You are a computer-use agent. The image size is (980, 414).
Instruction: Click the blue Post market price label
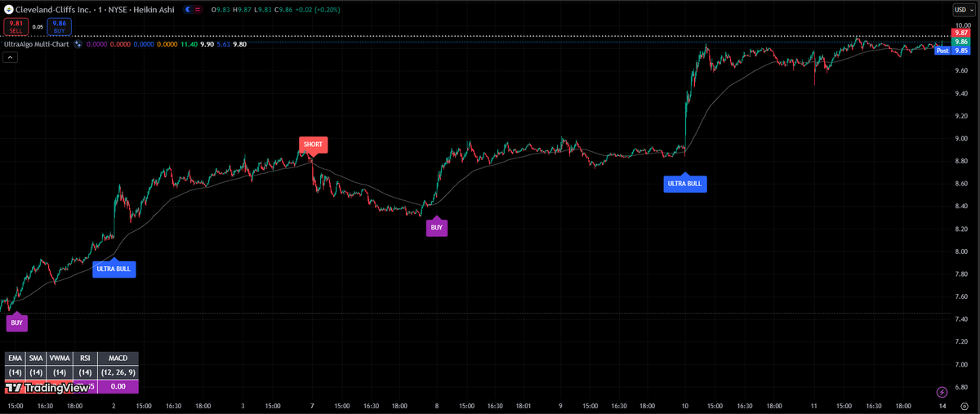point(942,51)
